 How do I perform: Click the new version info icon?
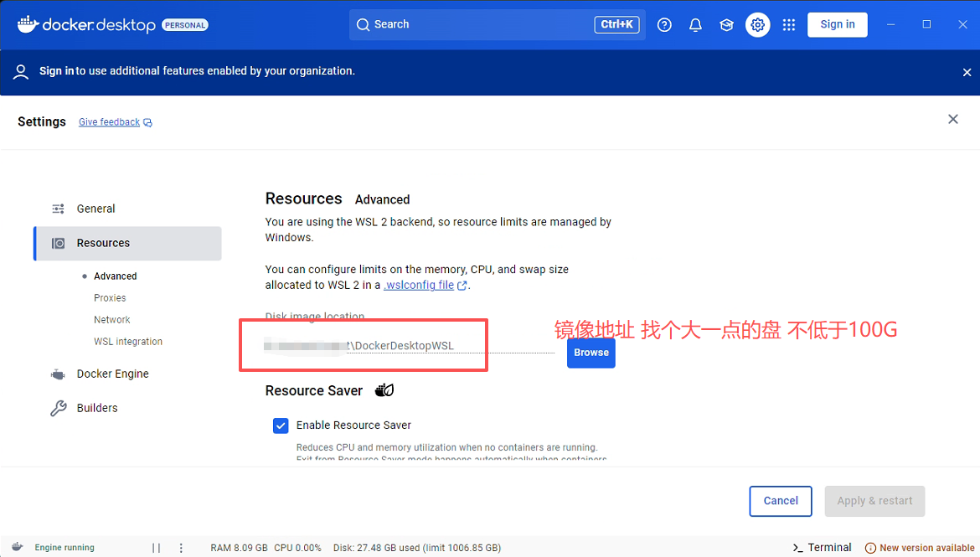(x=870, y=549)
